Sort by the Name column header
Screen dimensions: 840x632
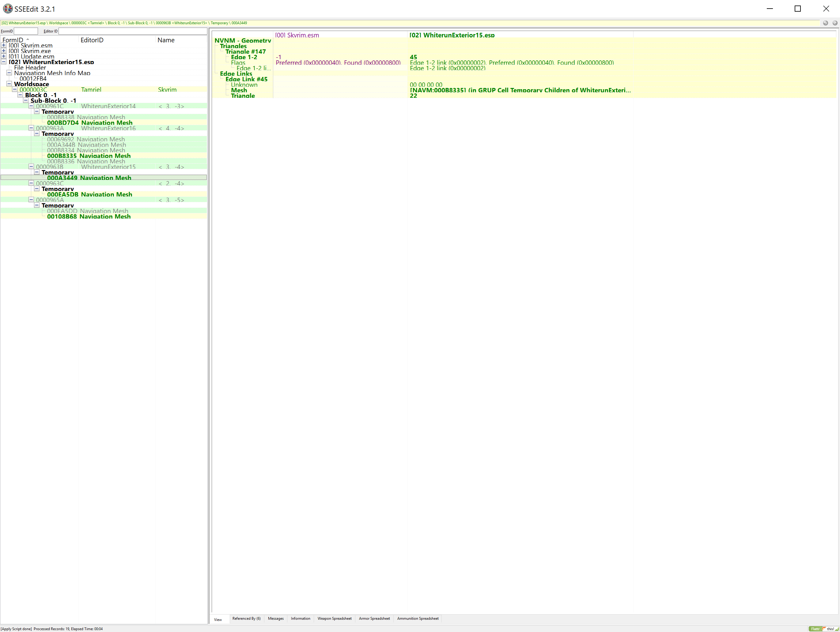click(181, 40)
